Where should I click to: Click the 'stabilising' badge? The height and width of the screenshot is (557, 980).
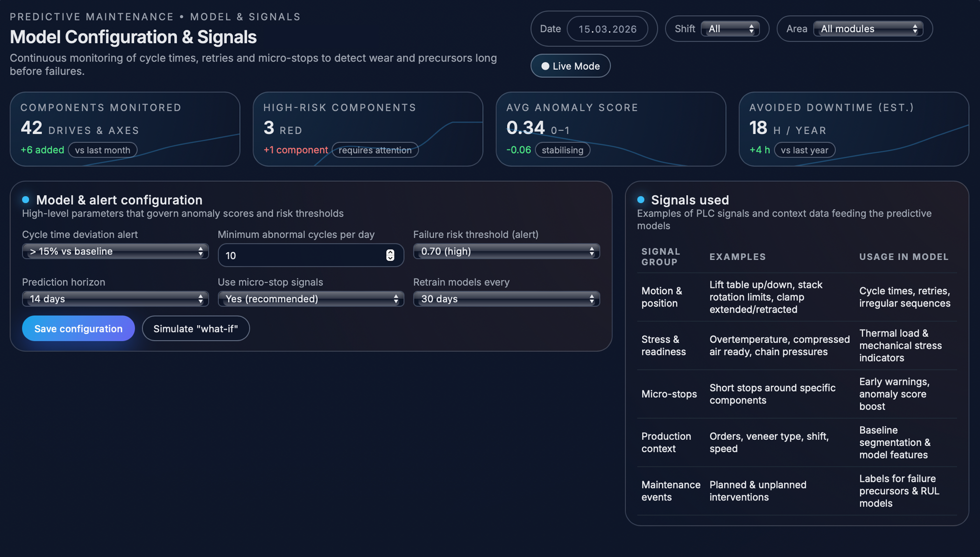[562, 150]
